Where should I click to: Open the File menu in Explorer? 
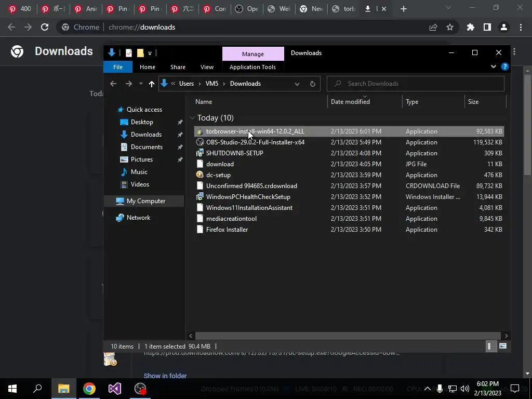pyautogui.click(x=118, y=67)
